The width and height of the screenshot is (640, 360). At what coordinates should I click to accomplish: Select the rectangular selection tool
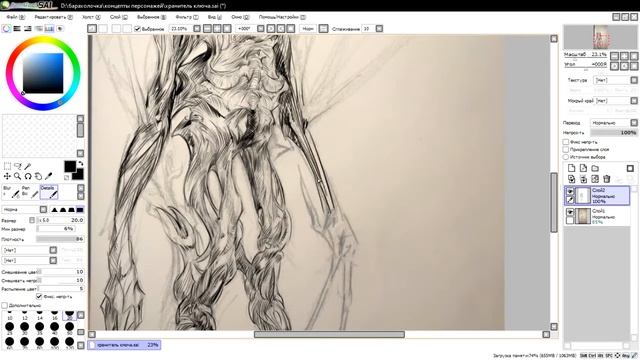(x=7, y=166)
